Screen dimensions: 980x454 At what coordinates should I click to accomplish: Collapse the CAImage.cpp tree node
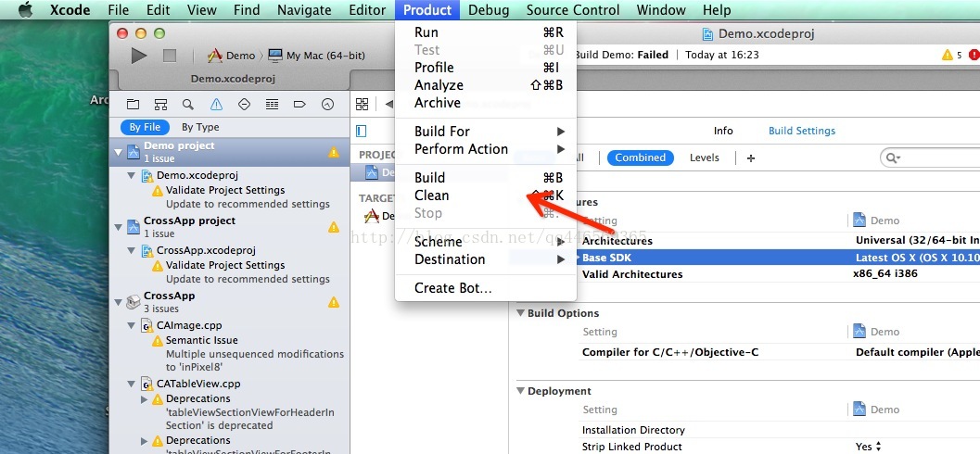(x=132, y=325)
